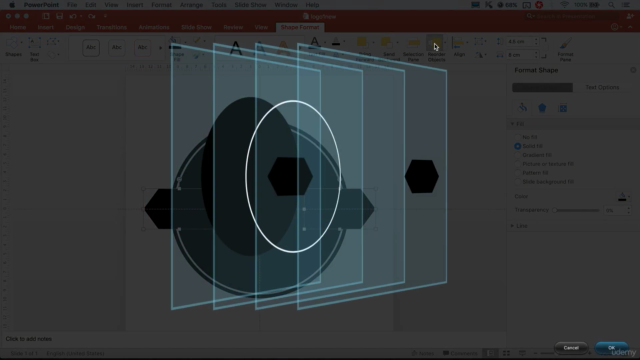640x360 pixels.
Task: Open the Apple menu
Action: (x=12, y=5)
